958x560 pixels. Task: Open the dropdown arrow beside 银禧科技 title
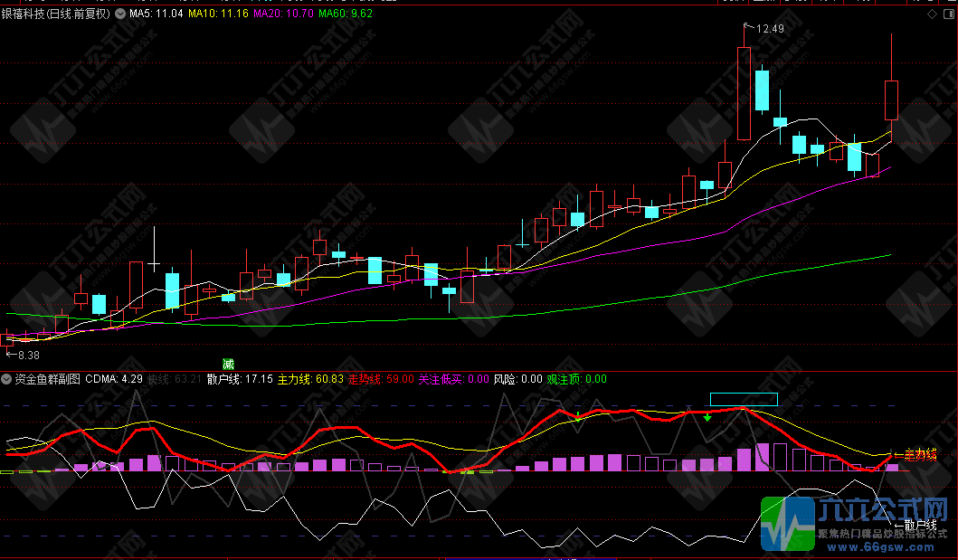tap(120, 14)
